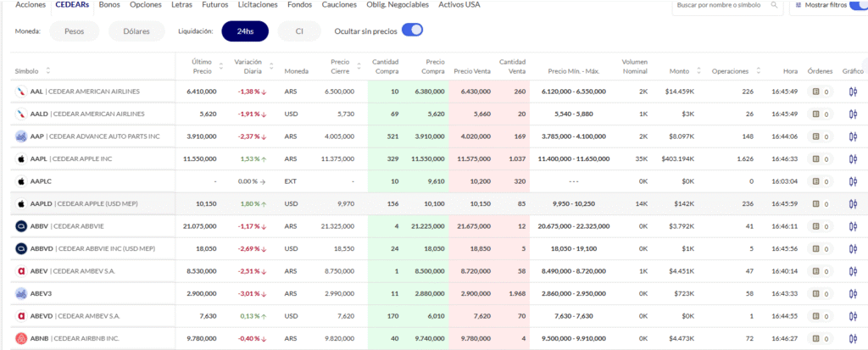Viewport: 868px width, 350px height.
Task: Open the candlestick chart for AAL
Action: [x=854, y=91]
